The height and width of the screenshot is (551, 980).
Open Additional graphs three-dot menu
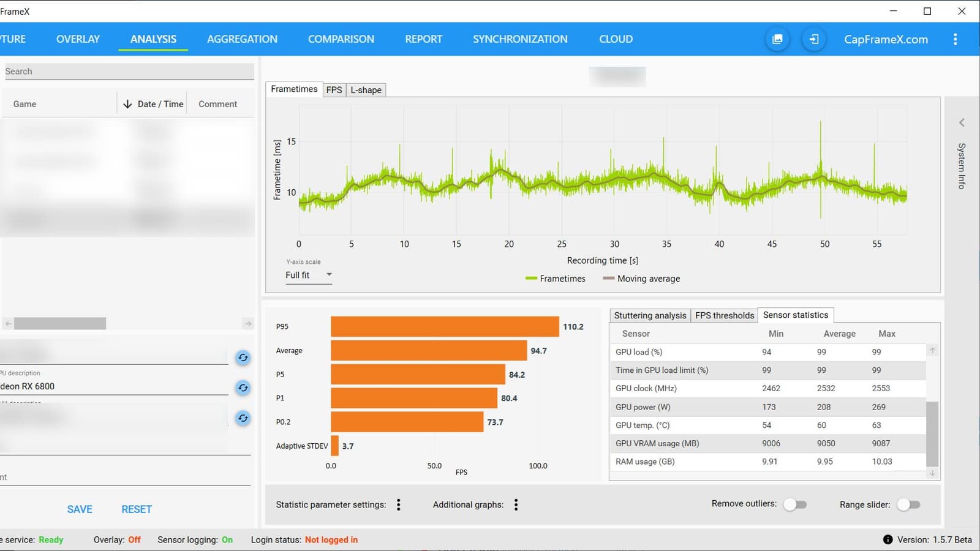pos(516,504)
